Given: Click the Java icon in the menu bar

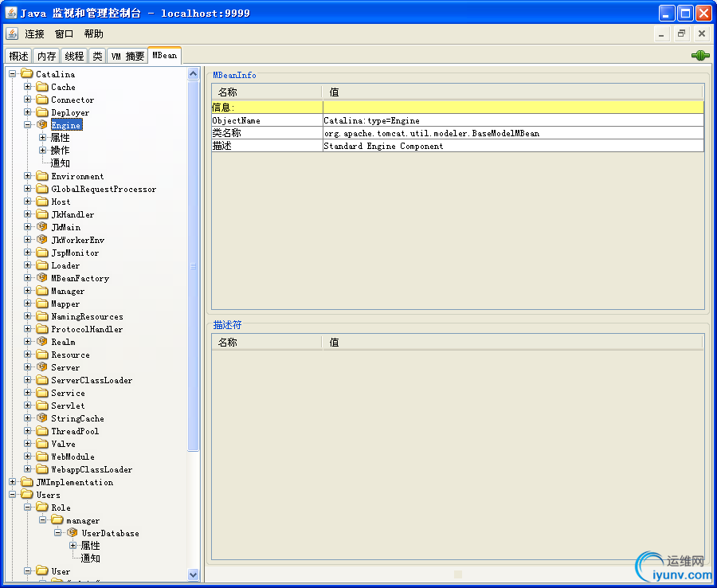Looking at the screenshot, I should tap(12, 33).
